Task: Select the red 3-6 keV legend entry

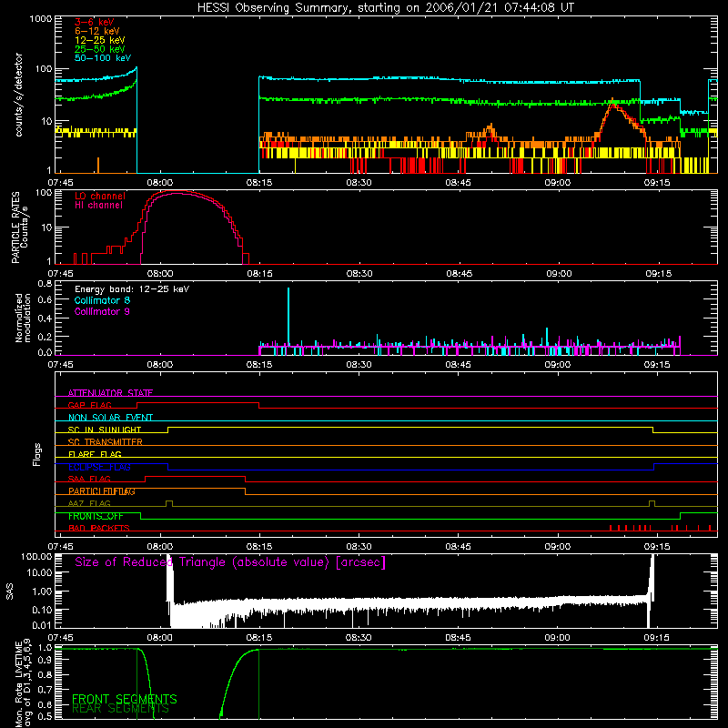Action: point(95,22)
